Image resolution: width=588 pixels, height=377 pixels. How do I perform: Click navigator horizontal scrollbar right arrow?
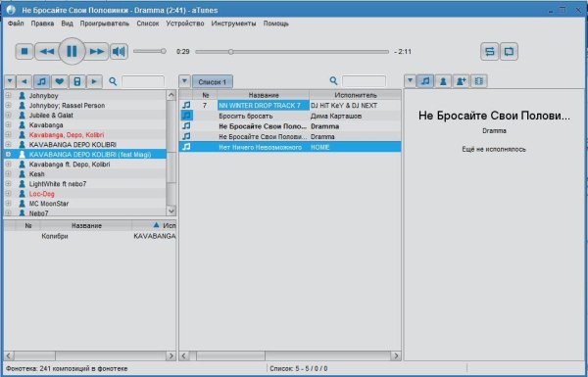[x=171, y=355]
